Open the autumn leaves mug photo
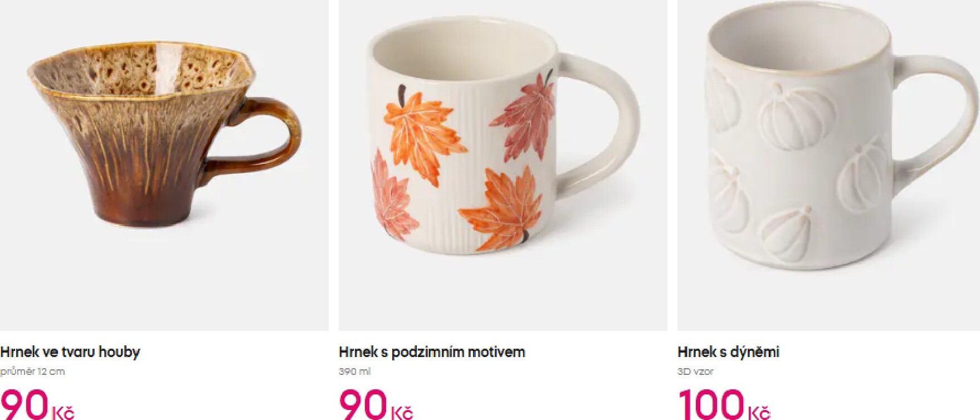The width and height of the screenshot is (980, 420). (503, 165)
